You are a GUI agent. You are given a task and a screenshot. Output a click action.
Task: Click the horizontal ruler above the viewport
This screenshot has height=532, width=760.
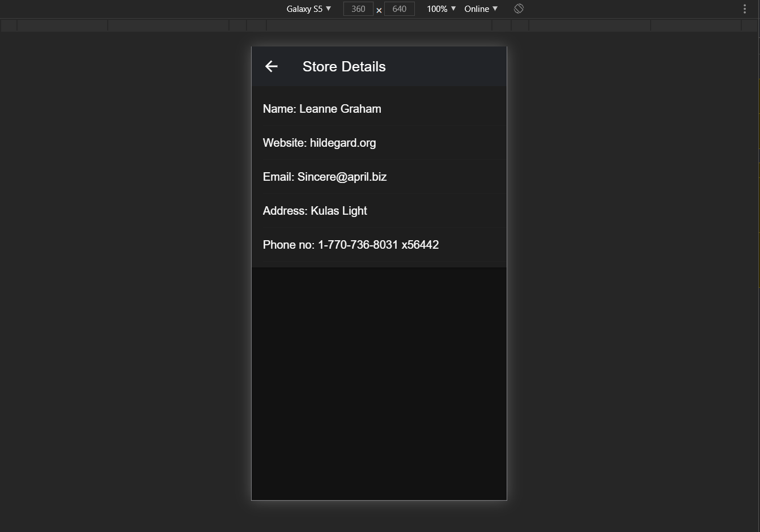(379, 25)
